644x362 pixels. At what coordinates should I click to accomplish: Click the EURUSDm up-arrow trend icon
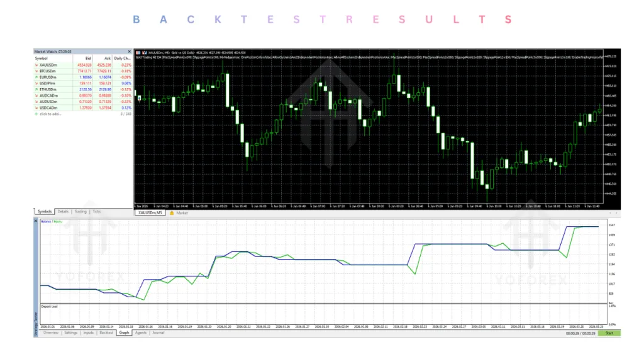pyautogui.click(x=36, y=77)
